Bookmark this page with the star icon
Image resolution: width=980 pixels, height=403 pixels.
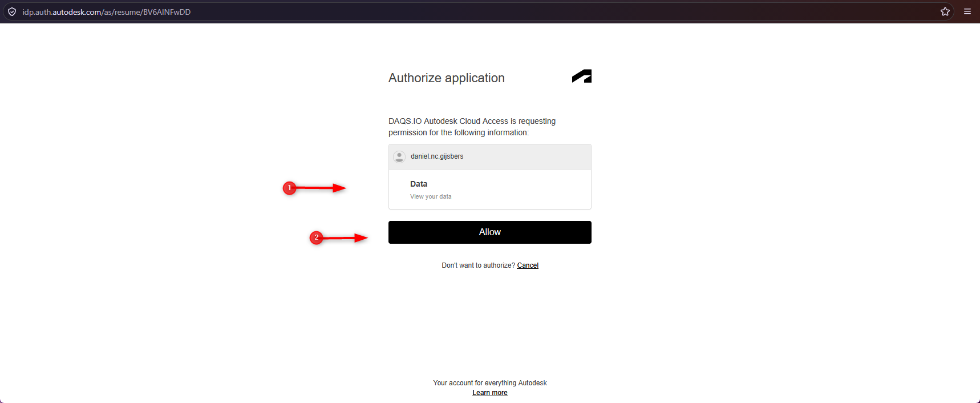click(945, 11)
